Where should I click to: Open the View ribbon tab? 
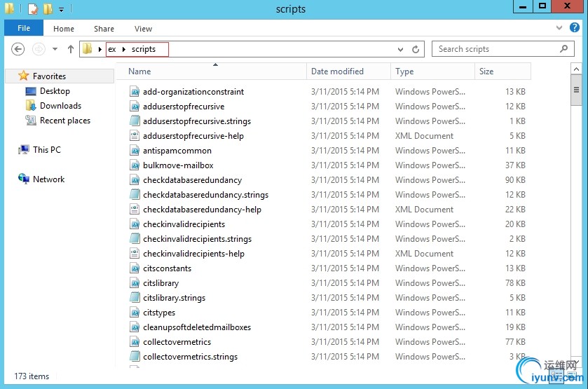point(143,29)
